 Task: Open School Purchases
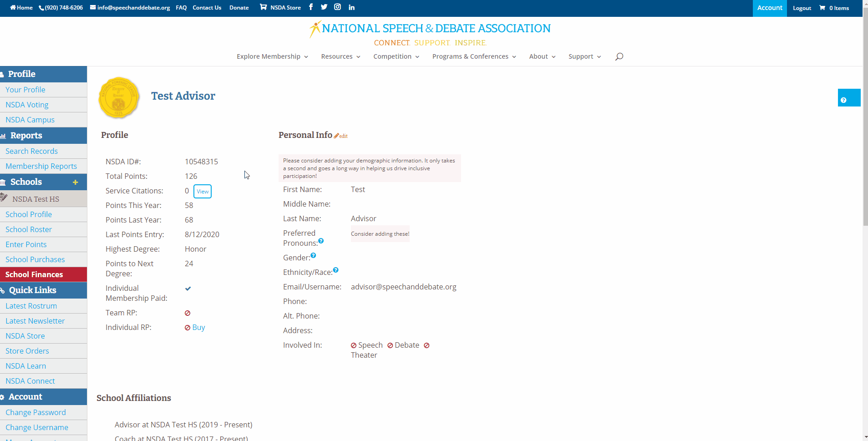[43, 259]
